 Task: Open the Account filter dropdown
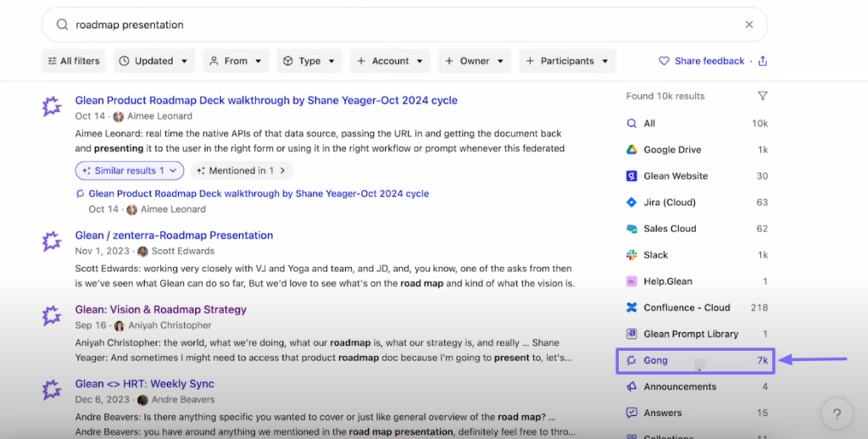click(390, 61)
